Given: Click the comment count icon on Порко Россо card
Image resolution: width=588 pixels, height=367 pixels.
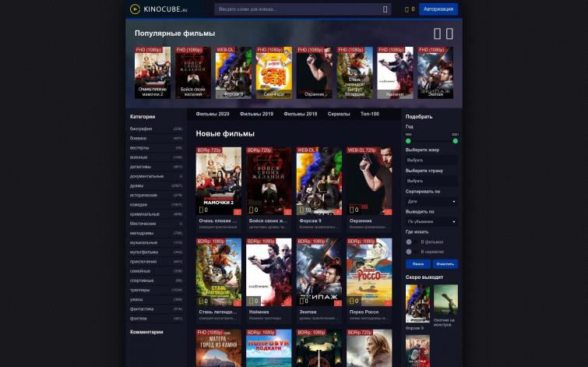Looking at the screenshot, I should (x=352, y=301).
